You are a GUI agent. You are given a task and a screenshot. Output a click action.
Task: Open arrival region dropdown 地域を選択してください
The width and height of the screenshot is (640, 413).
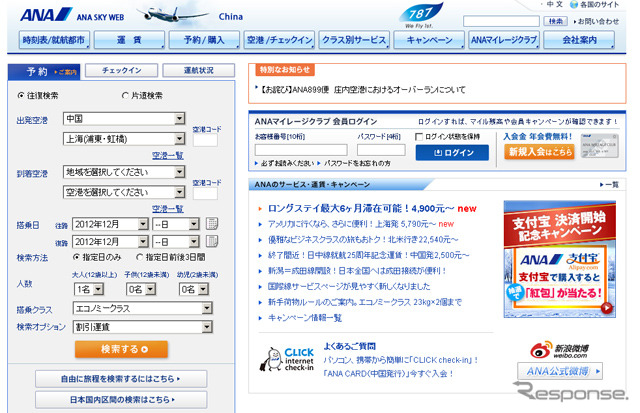pyautogui.click(x=124, y=172)
